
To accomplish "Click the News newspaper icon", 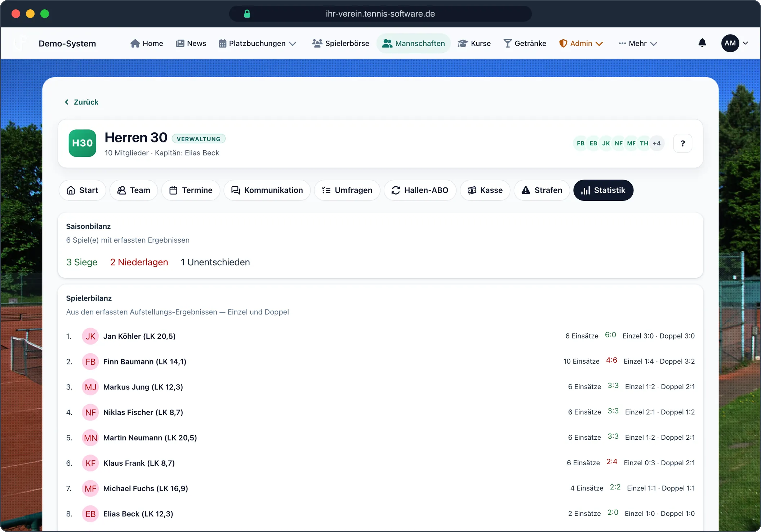I will (x=180, y=44).
